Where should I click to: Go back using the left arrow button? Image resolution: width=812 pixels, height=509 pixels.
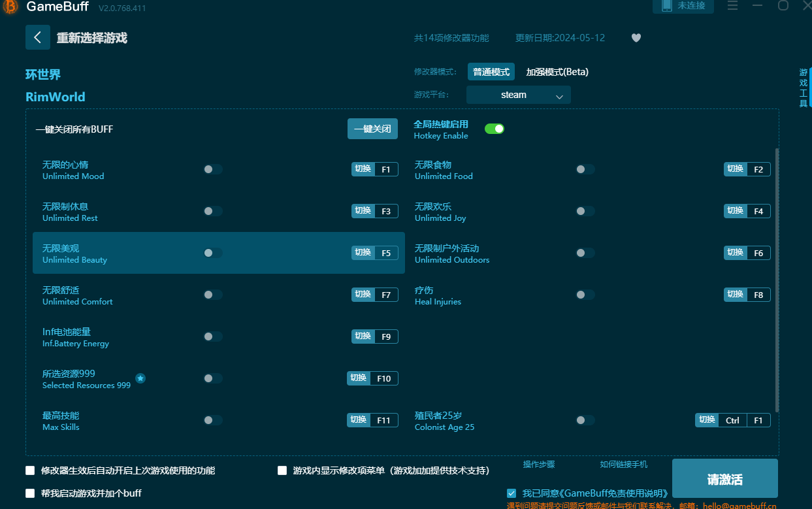tap(38, 37)
